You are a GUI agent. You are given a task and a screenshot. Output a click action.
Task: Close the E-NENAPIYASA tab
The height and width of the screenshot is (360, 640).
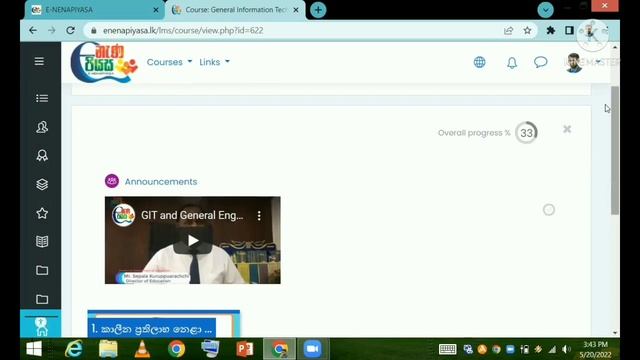click(x=156, y=10)
